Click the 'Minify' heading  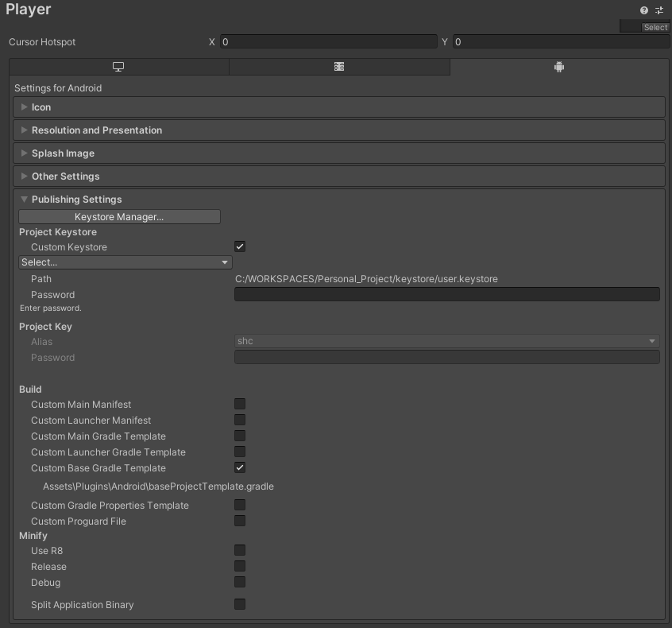pyautogui.click(x=33, y=536)
